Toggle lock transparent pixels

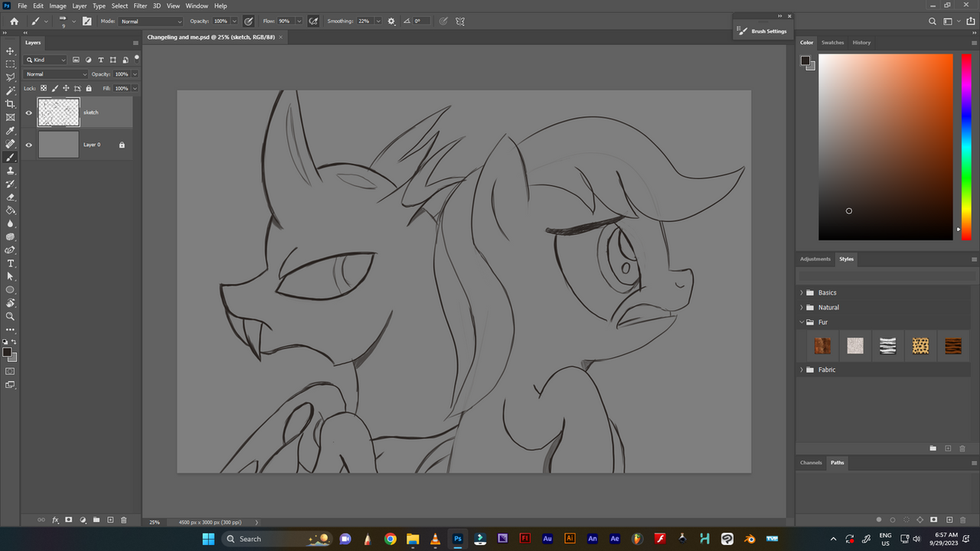(x=44, y=88)
